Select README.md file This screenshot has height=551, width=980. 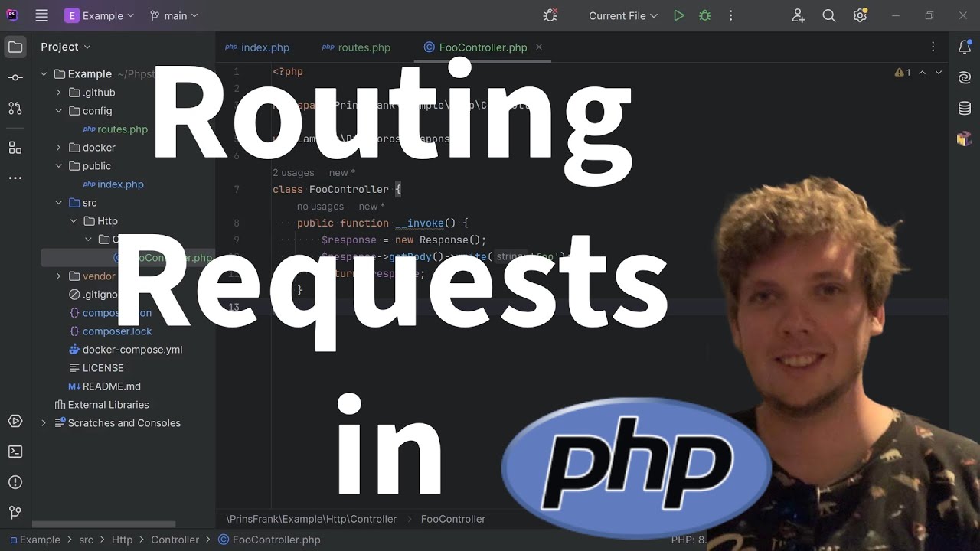tap(104, 386)
